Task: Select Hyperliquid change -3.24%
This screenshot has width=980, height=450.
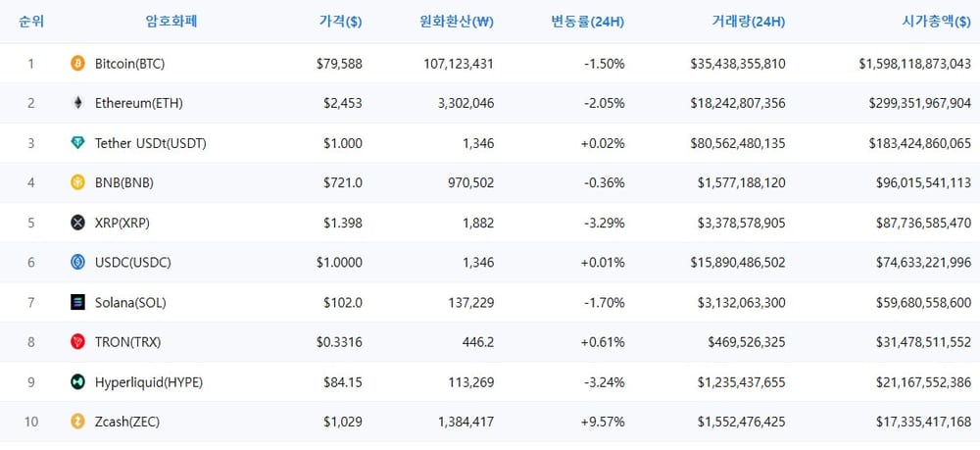Action: tap(603, 382)
